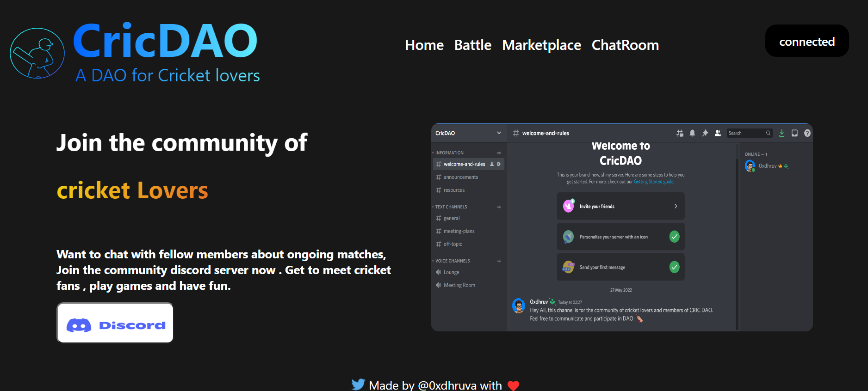Collapse the VOICE CHANNELS category
The image size is (868, 391).
pos(451,261)
